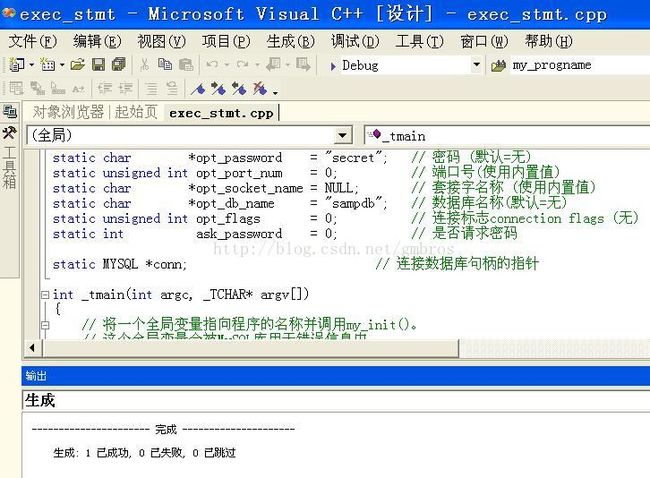Open the 编辑(E) menu
Viewport: 650px width, 478px height.
click(97, 41)
